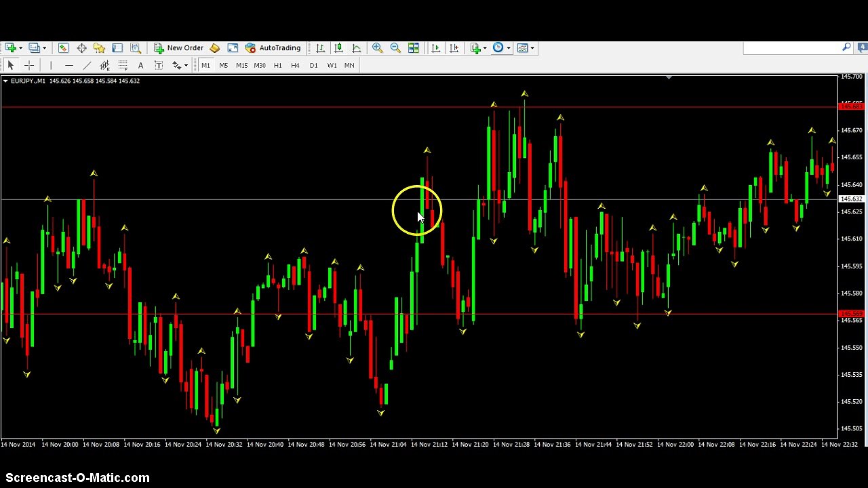Click inside the search input field
This screenshot has height=488, width=868.
(x=791, y=47)
